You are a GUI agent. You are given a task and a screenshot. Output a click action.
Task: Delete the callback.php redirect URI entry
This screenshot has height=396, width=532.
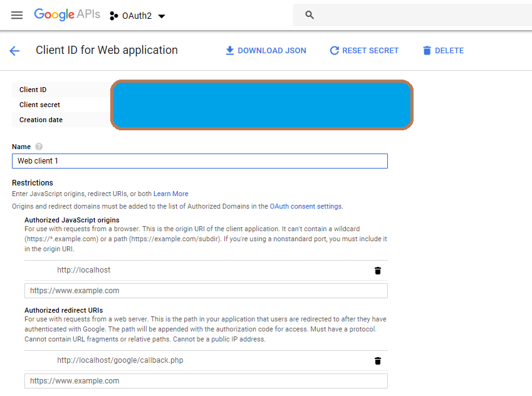378,361
